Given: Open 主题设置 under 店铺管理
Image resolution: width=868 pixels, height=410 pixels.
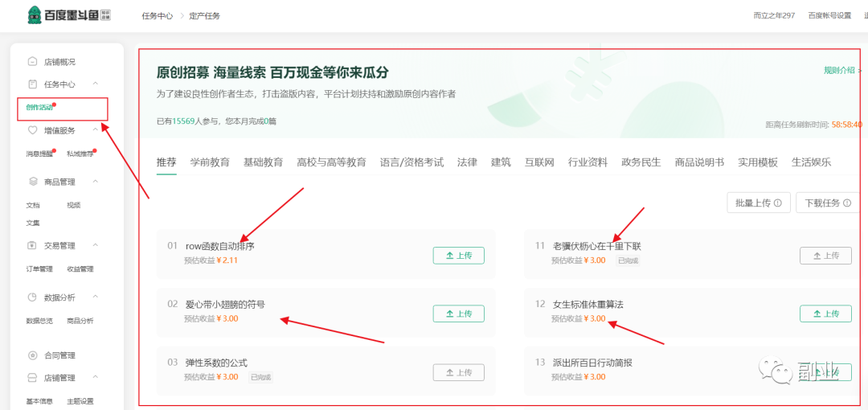Looking at the screenshot, I should 80,401.
